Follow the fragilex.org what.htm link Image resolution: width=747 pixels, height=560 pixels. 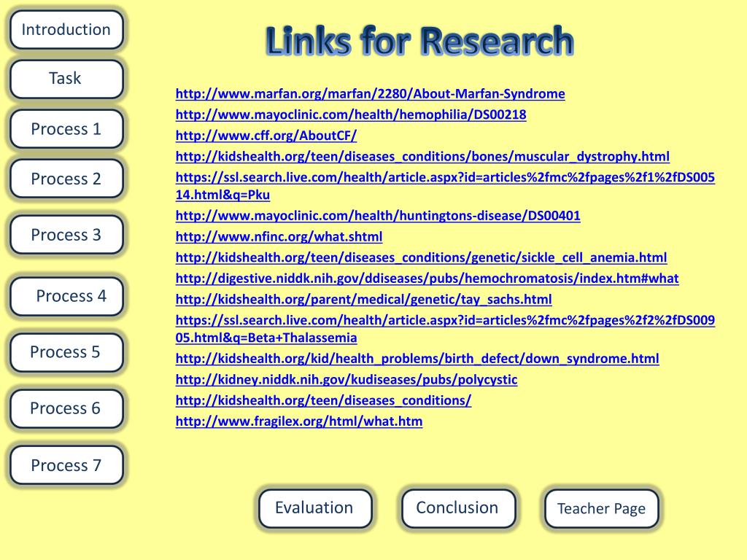298,421
